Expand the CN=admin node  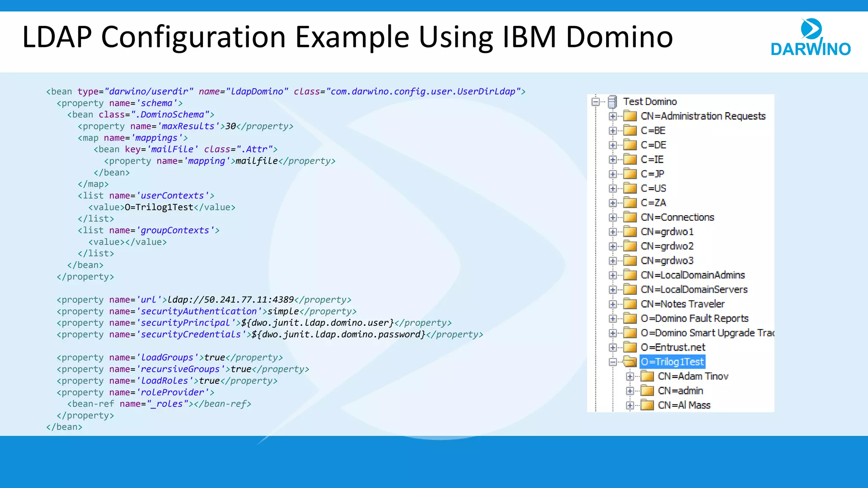tap(630, 391)
